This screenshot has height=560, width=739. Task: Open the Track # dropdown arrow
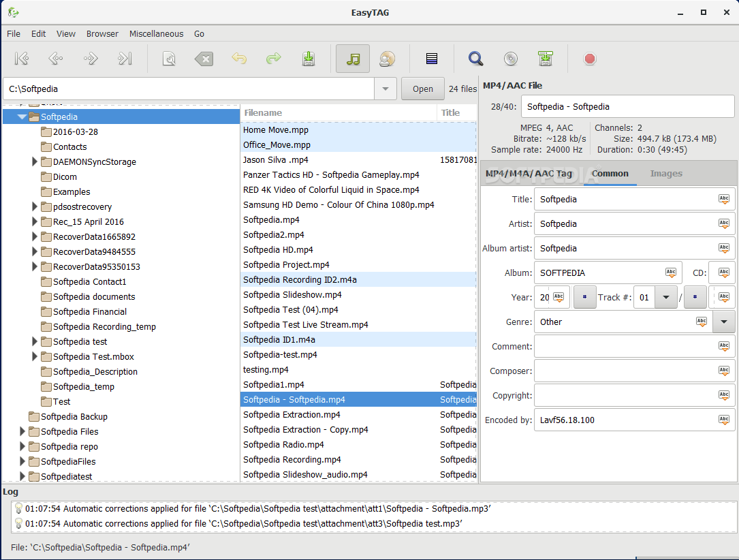pyautogui.click(x=666, y=297)
